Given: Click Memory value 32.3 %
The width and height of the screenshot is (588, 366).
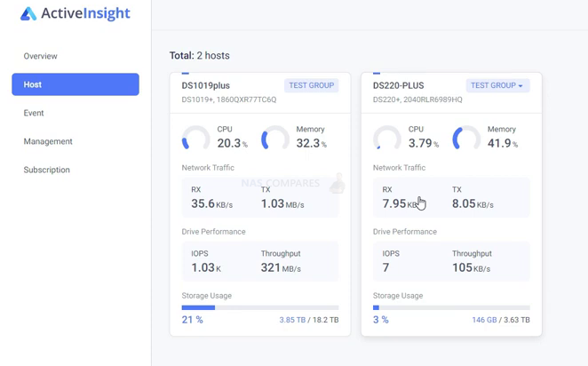Looking at the screenshot, I should (x=312, y=143).
